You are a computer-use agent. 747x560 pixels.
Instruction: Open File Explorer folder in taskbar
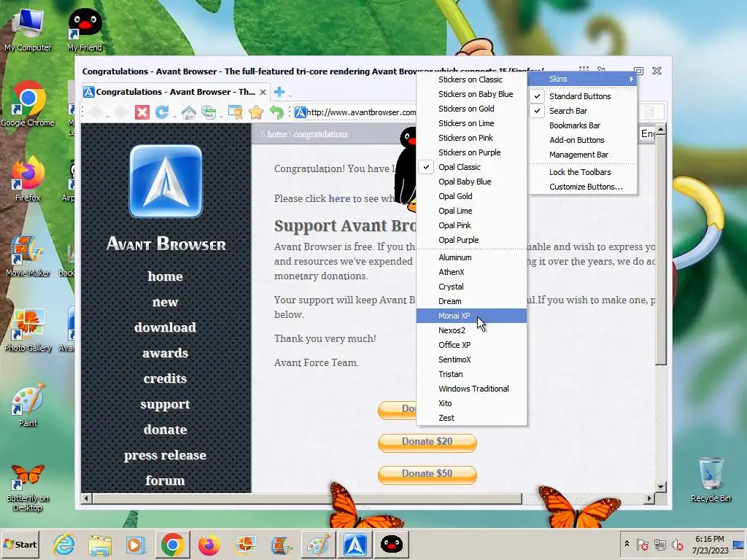[x=100, y=544]
